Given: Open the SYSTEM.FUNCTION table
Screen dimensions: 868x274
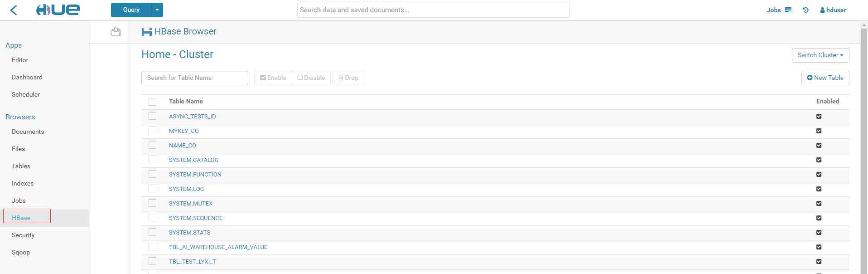Looking at the screenshot, I should coord(195,175).
